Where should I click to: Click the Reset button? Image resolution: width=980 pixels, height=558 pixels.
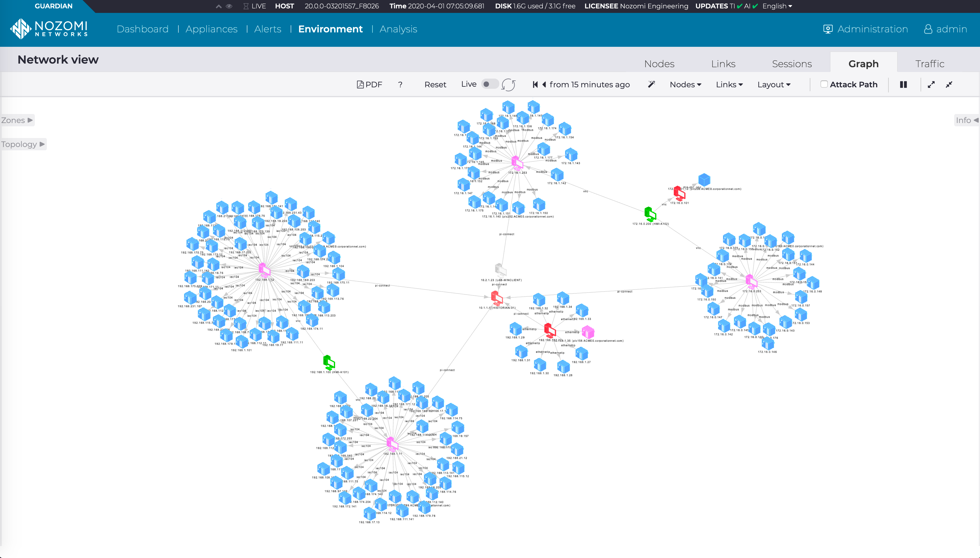(435, 84)
